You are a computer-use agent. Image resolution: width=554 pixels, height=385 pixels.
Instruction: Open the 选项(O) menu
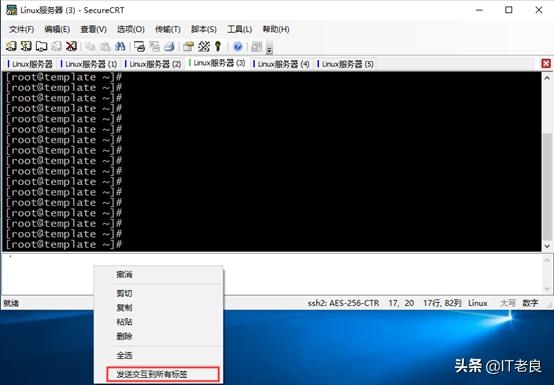pyautogui.click(x=130, y=29)
